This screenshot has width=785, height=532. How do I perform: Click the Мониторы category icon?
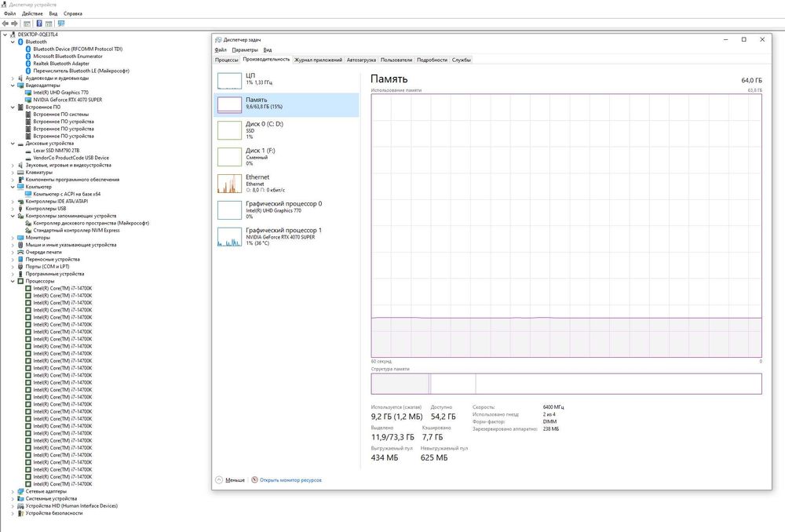click(20, 238)
